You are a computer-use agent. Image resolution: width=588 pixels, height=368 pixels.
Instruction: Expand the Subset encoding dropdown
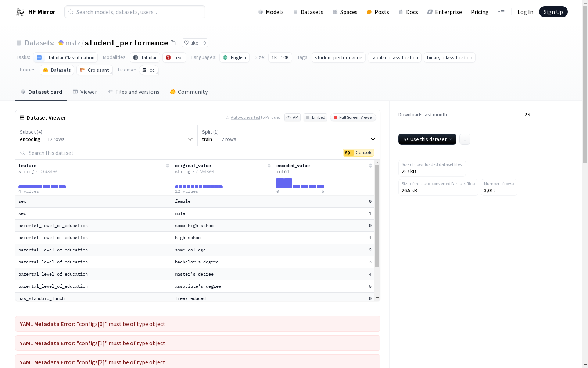click(107, 135)
